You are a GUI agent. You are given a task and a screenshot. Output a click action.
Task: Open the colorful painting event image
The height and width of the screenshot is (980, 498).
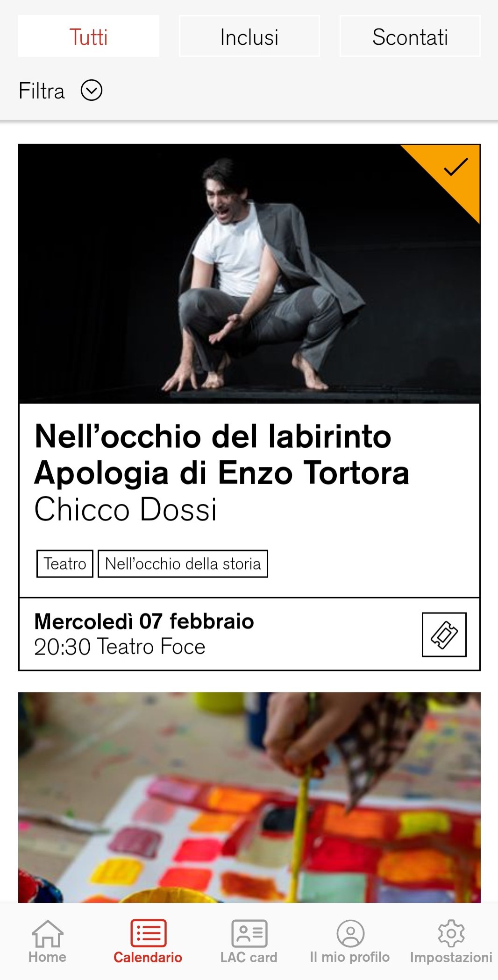(249, 797)
